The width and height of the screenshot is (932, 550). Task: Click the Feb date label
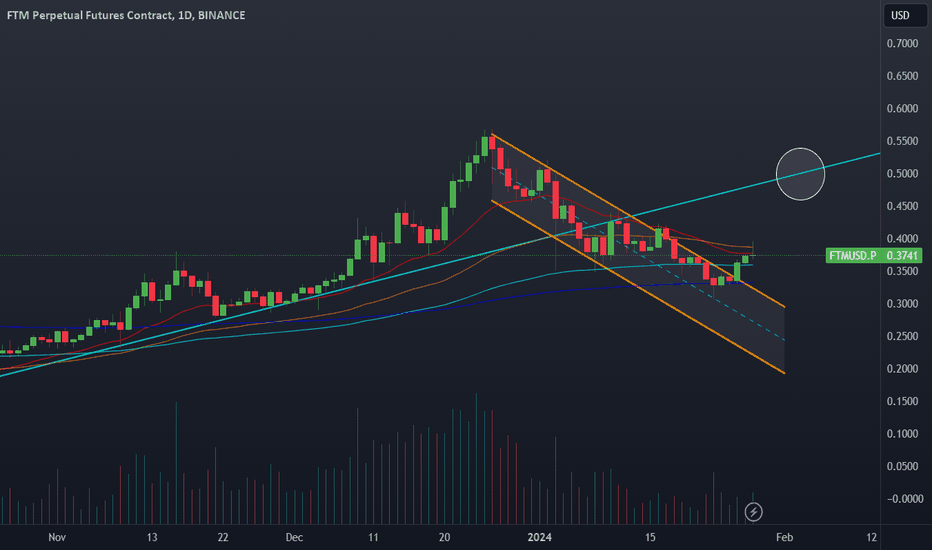click(x=785, y=538)
